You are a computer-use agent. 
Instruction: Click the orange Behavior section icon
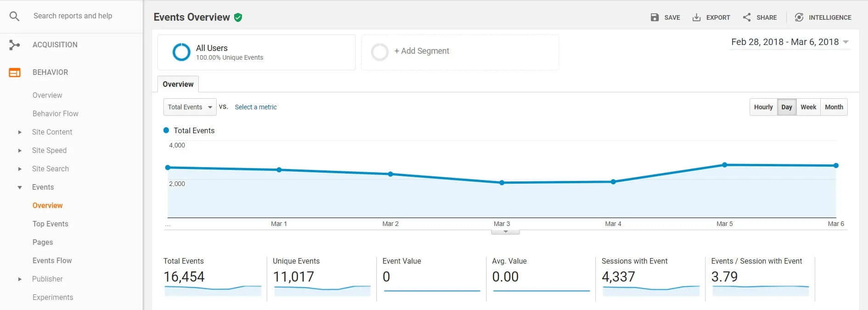[x=15, y=73]
